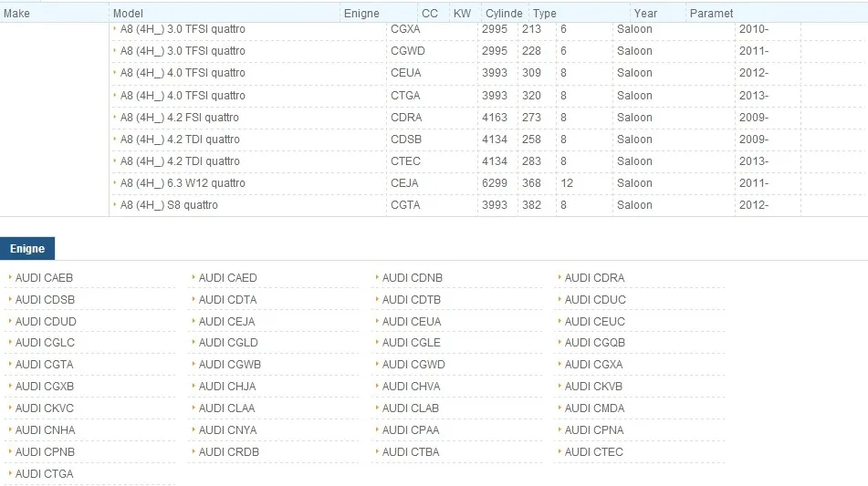Select engine AUDI CGXA
Viewport: 868px width, 486px height.
(593, 365)
